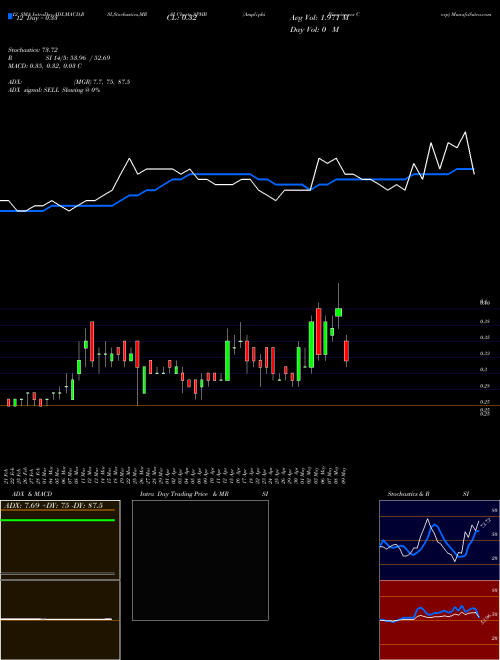This screenshot has height=660, width=500.
Task: Click the blue 12 Day legend square
Action: point(10,17)
